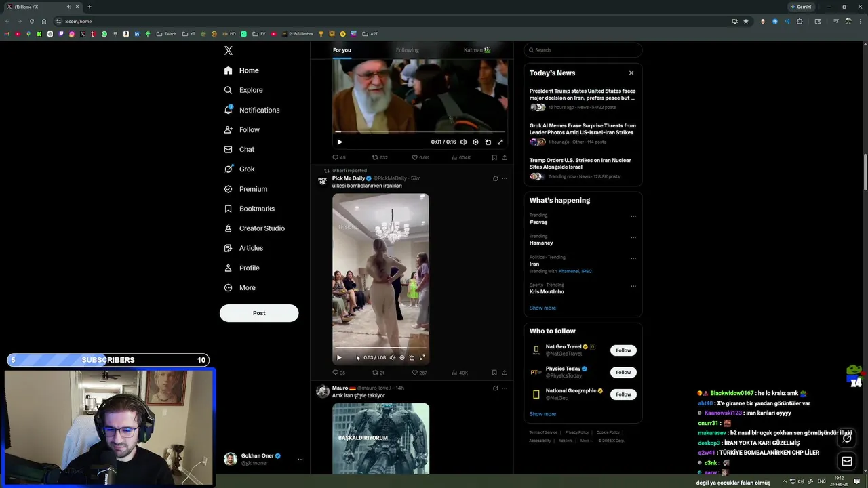Play the top video at 0:01
This screenshot has height=488, width=868.
tap(340, 142)
